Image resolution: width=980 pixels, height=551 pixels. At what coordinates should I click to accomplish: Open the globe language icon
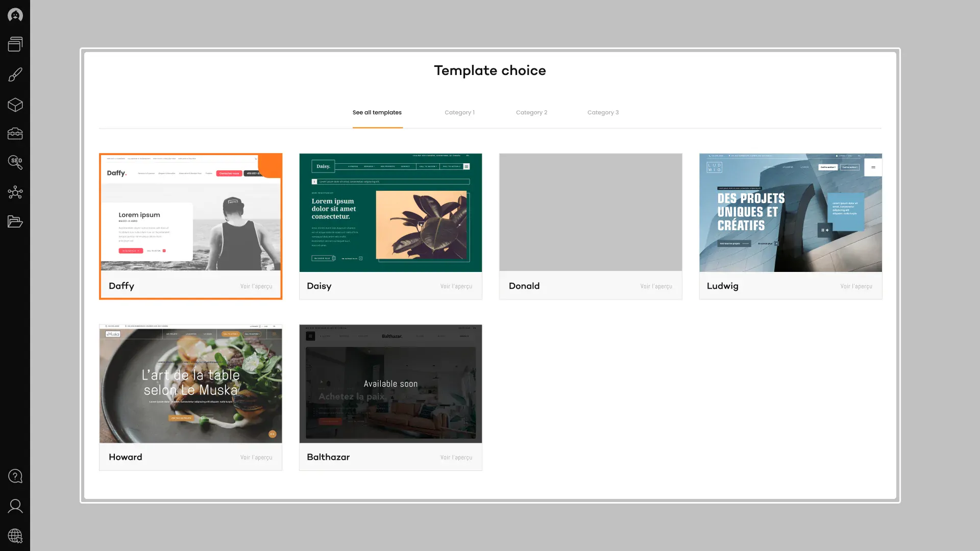[x=15, y=536]
